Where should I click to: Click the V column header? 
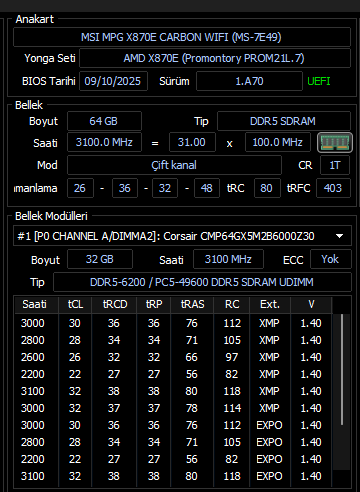tap(311, 304)
